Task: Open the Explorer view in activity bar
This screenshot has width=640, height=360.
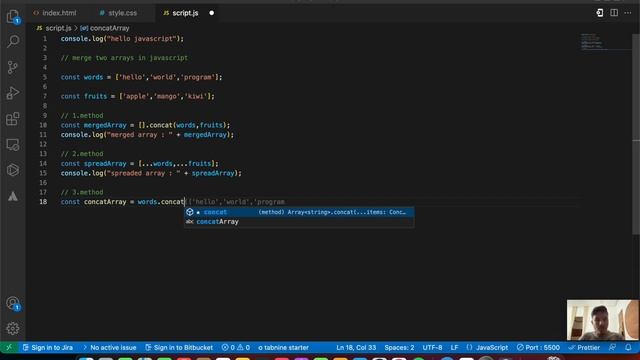Action: (13, 16)
